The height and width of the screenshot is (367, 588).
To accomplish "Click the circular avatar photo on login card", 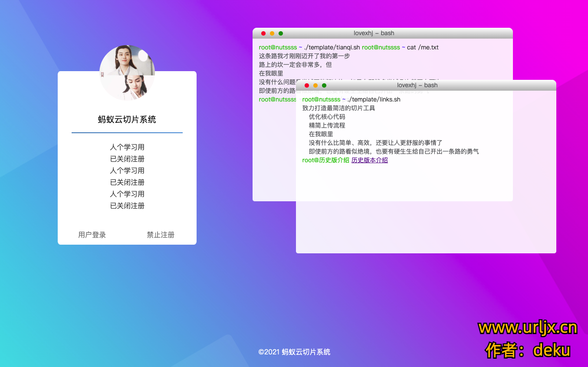I will [127, 73].
